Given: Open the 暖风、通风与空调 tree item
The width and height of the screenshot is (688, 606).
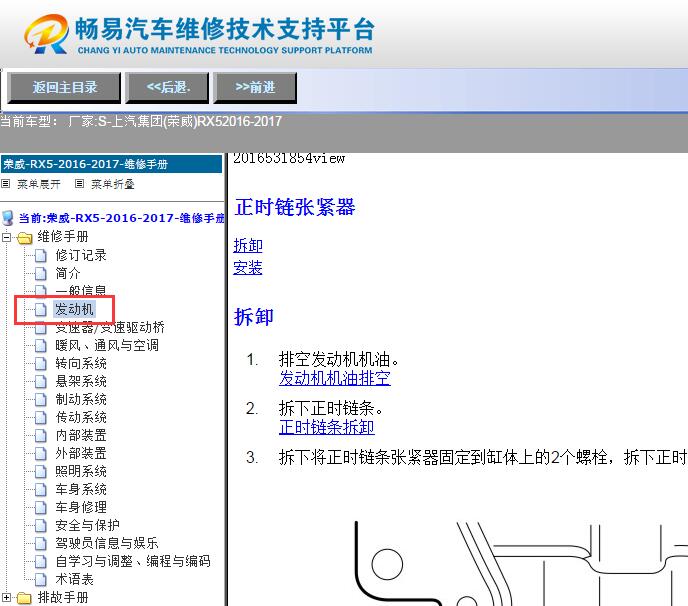Looking at the screenshot, I should click(x=107, y=345).
